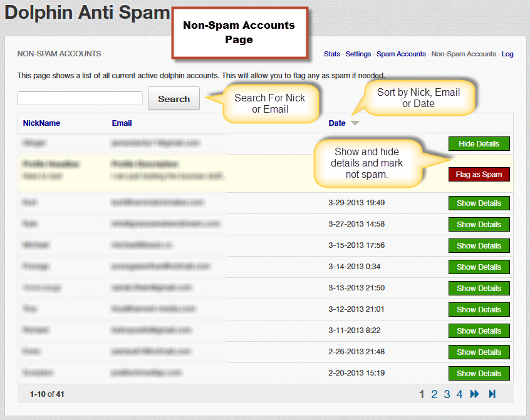
Task: Open the Settings link
Action: (x=358, y=54)
